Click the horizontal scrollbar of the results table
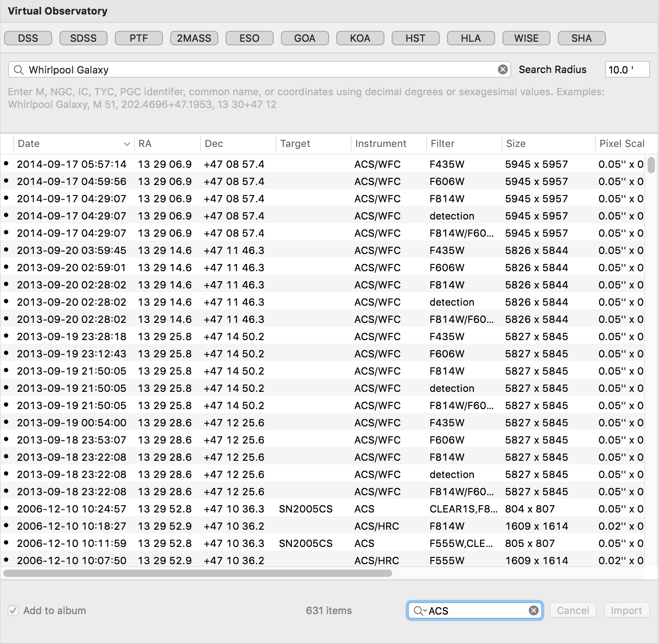 [x=197, y=573]
